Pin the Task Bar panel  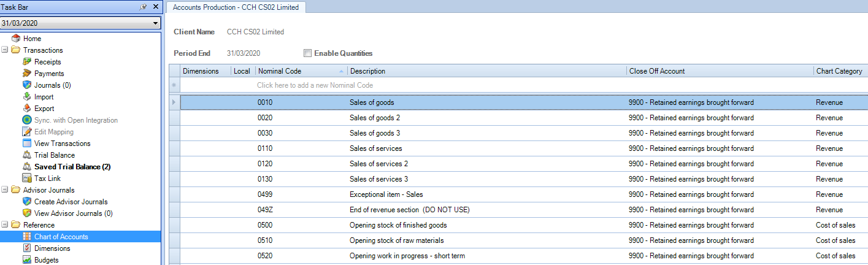coord(144,7)
